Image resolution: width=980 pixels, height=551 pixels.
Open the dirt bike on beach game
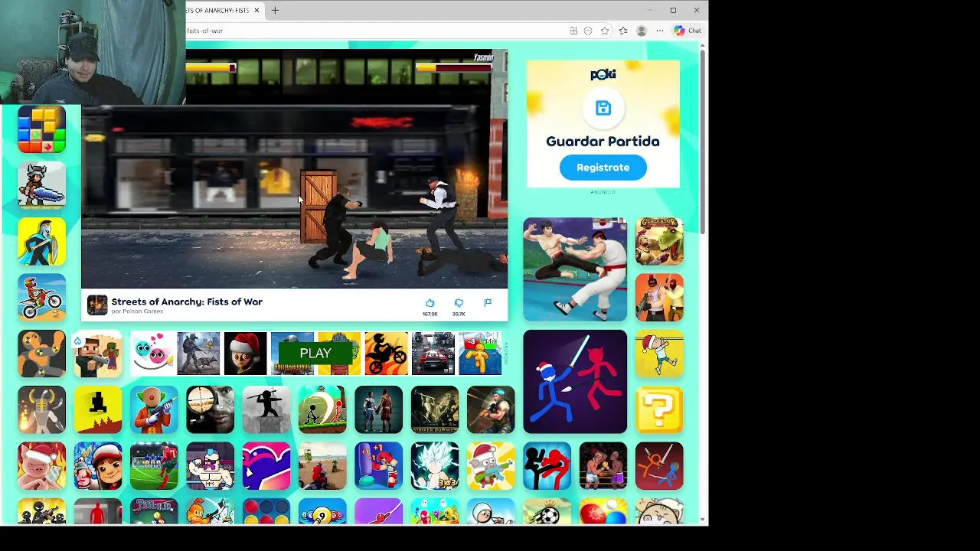322,466
